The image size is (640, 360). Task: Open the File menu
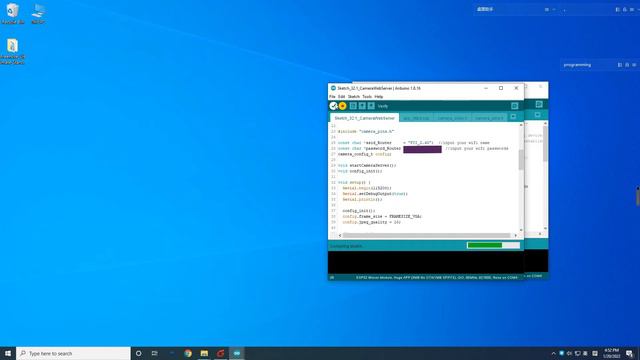332,97
